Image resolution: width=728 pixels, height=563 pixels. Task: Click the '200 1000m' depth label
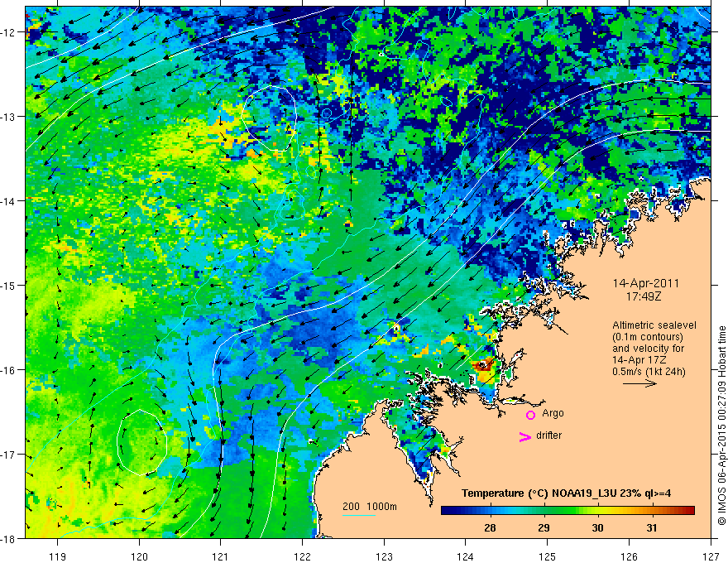coord(370,507)
